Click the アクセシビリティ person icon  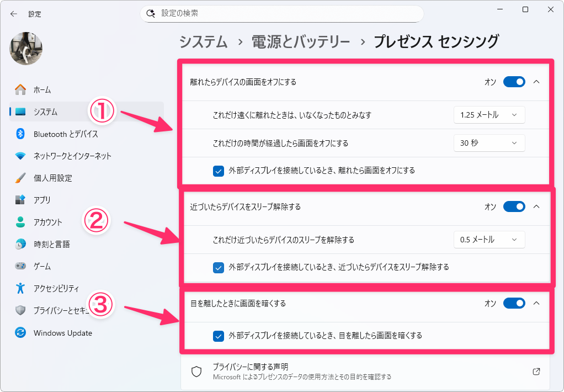(x=20, y=288)
